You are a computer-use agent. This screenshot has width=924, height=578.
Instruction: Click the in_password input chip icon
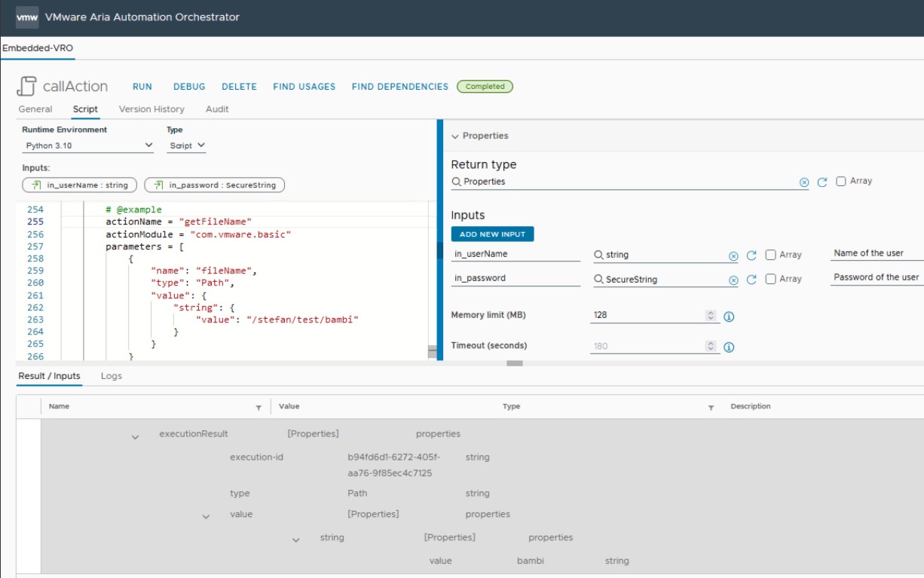click(x=158, y=185)
